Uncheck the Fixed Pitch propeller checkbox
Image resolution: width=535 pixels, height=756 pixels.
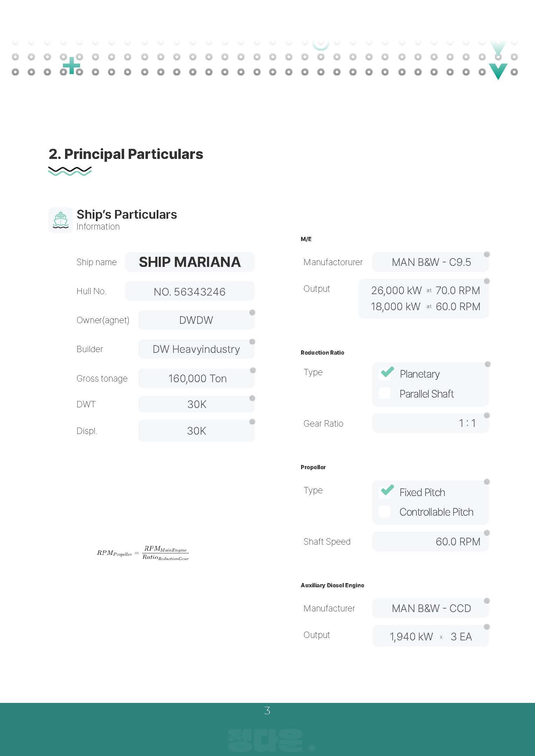coord(385,492)
